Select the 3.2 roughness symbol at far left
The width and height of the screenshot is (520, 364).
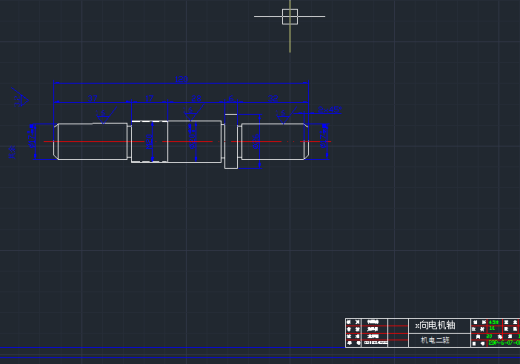tap(20, 98)
